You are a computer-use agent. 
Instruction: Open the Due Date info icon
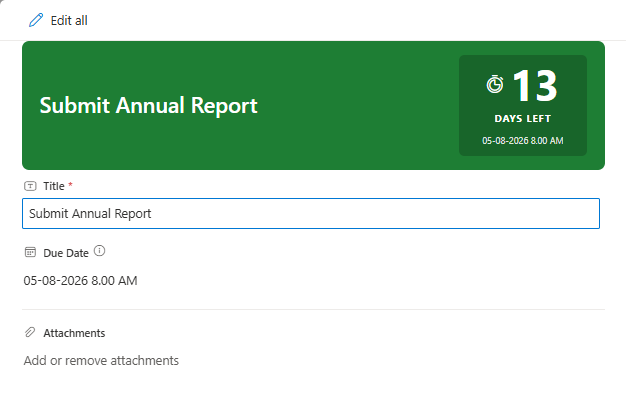click(99, 251)
